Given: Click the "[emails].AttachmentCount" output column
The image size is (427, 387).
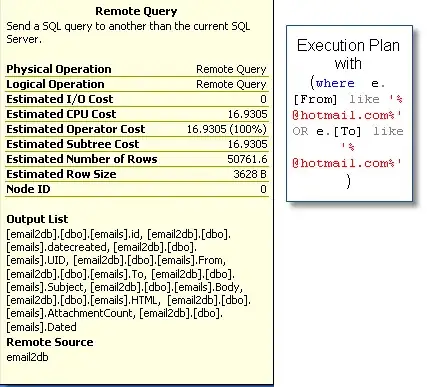Looking at the screenshot, I should (71, 313).
